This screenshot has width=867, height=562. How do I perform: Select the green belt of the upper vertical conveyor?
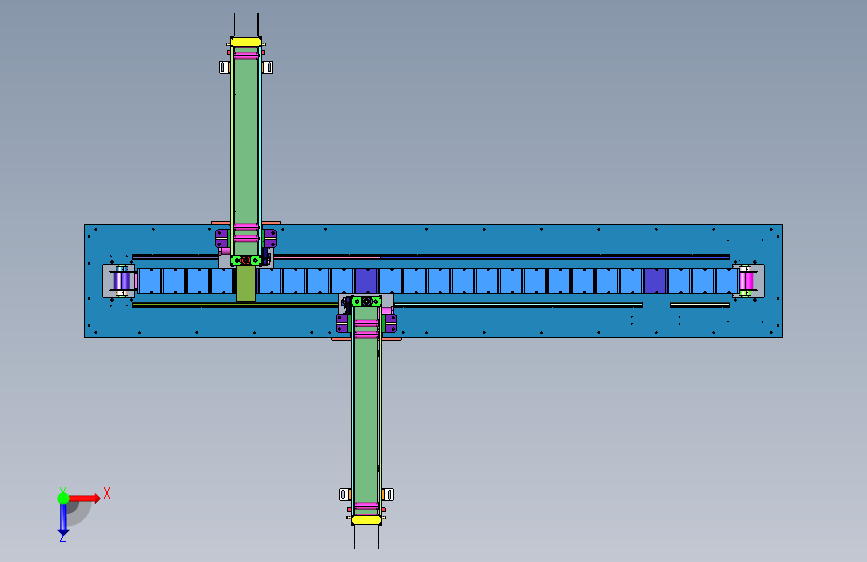coord(246,149)
